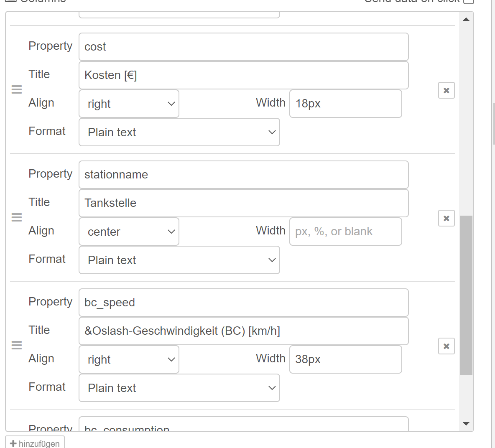The height and width of the screenshot is (448, 495).
Task: Open Format dropdown for stationname column
Action: pos(179,260)
